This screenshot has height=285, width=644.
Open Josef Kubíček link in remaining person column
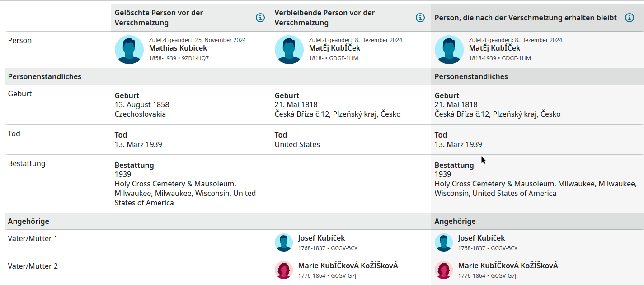[x=321, y=238]
